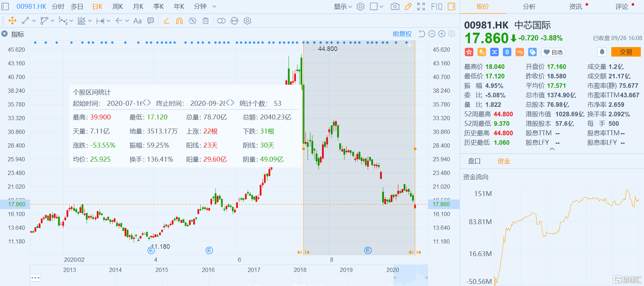644x286 pixels.
Task: Click the blue price tag badge
Action: pos(532,52)
